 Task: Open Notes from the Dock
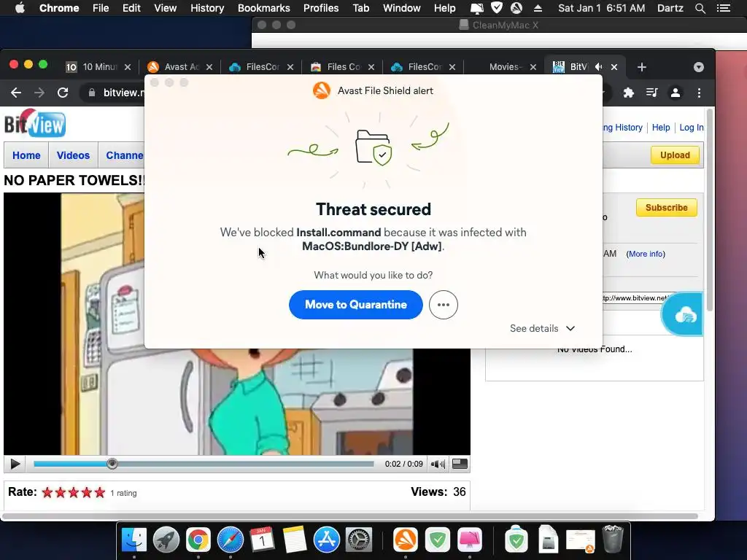[x=295, y=540]
